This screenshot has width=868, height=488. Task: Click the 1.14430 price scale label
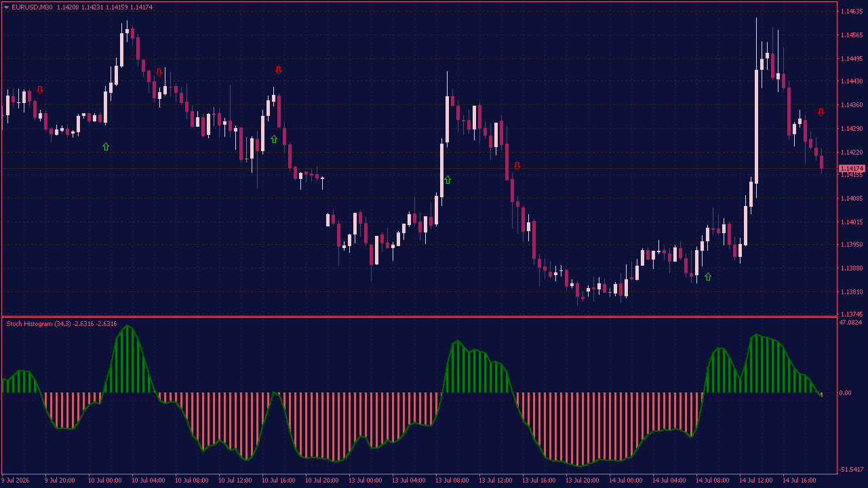852,81
